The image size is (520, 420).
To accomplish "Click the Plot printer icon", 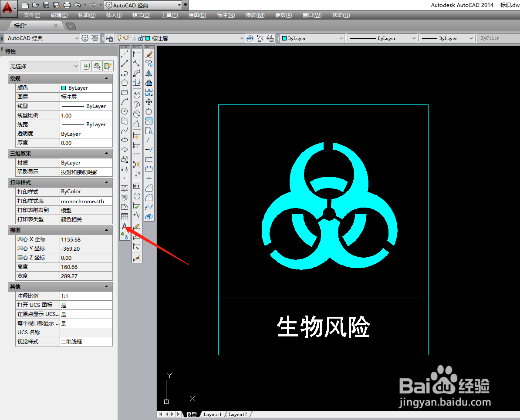I will (67, 5).
